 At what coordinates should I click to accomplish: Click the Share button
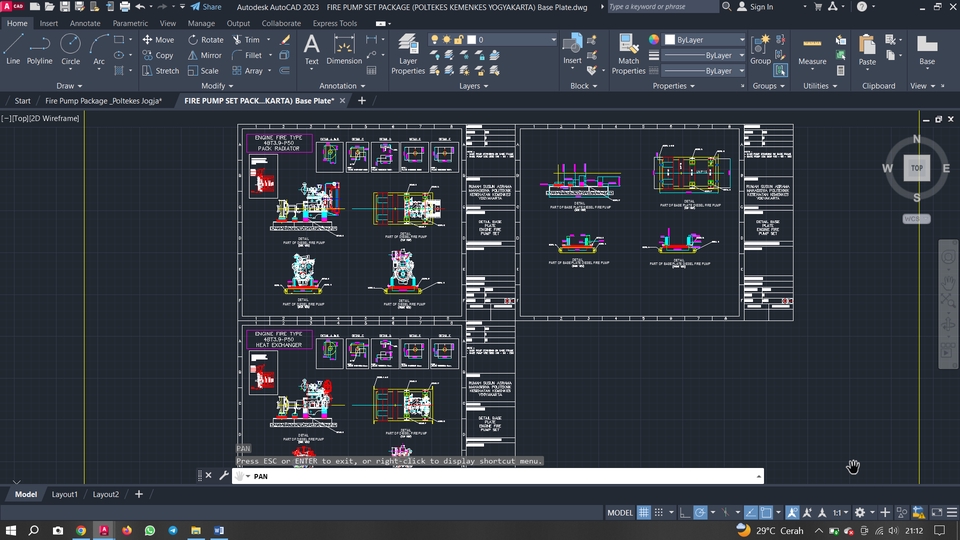click(x=206, y=7)
